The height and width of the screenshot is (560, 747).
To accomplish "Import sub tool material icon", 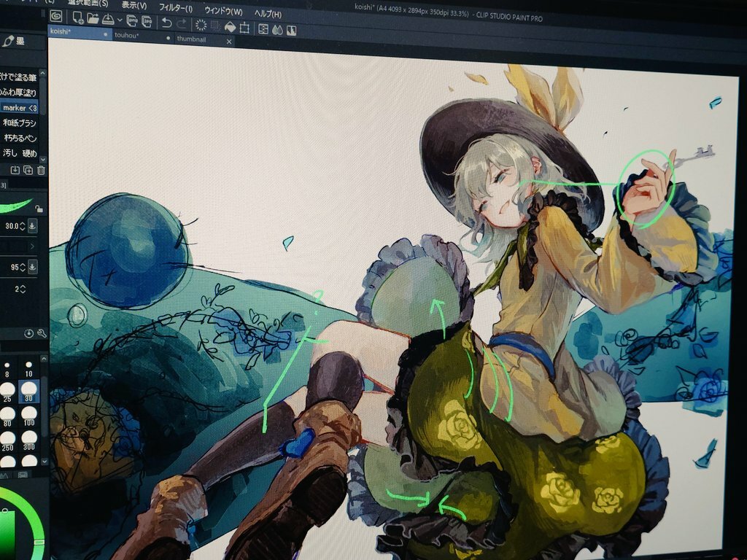I will pos(15,170).
